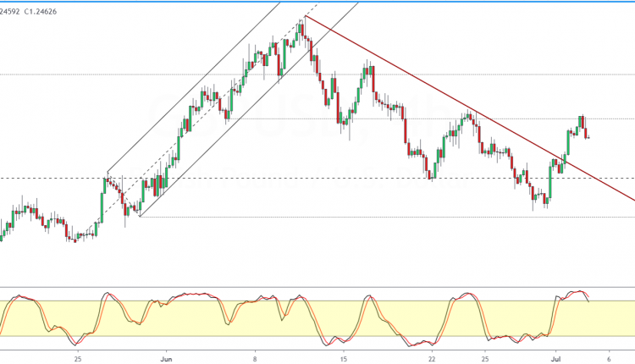Click the close price value C1.24626

pos(41,12)
